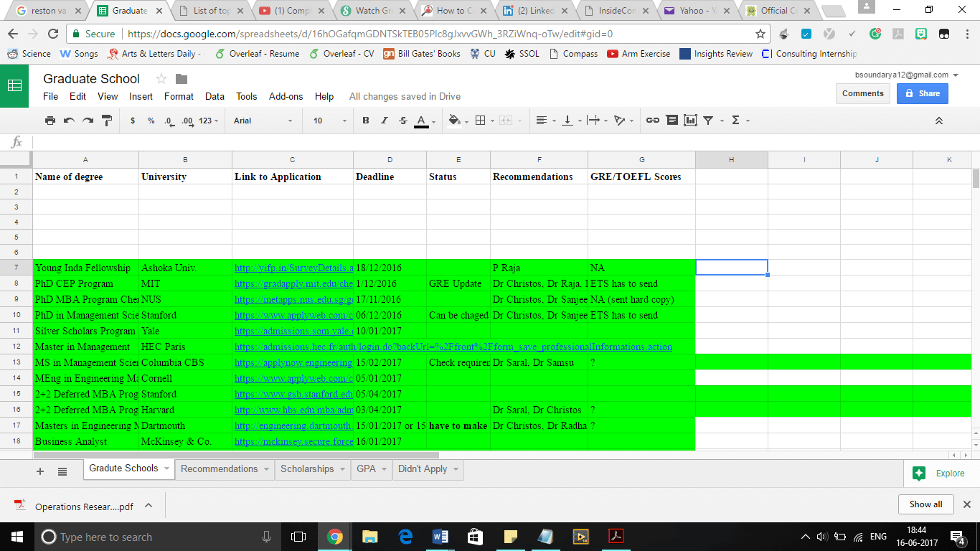Insert a chart
980x551 pixels.
[x=690, y=121]
